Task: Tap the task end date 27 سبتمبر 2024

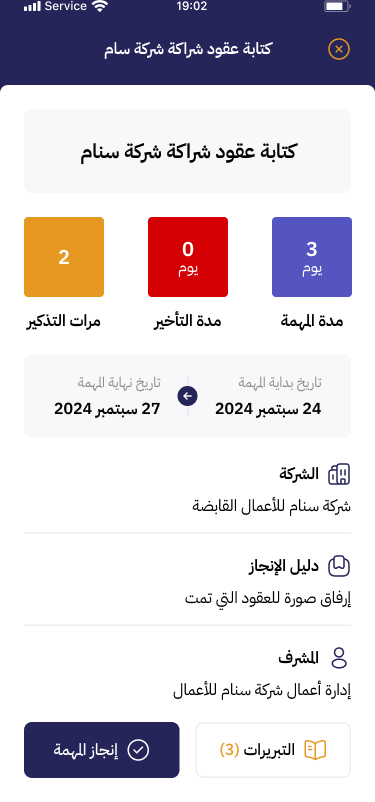Action: (107, 409)
